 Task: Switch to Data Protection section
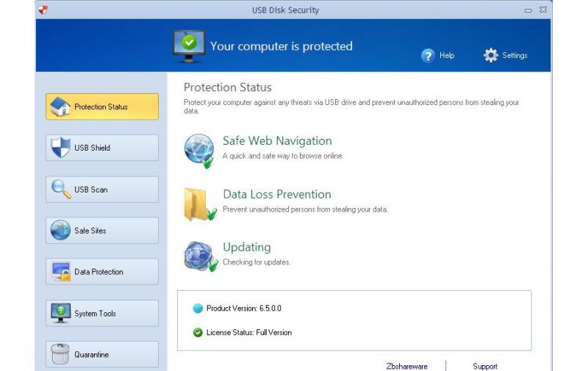102,272
